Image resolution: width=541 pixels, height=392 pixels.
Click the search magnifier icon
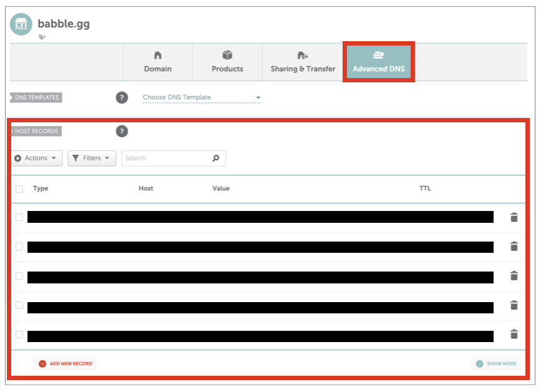(x=216, y=159)
